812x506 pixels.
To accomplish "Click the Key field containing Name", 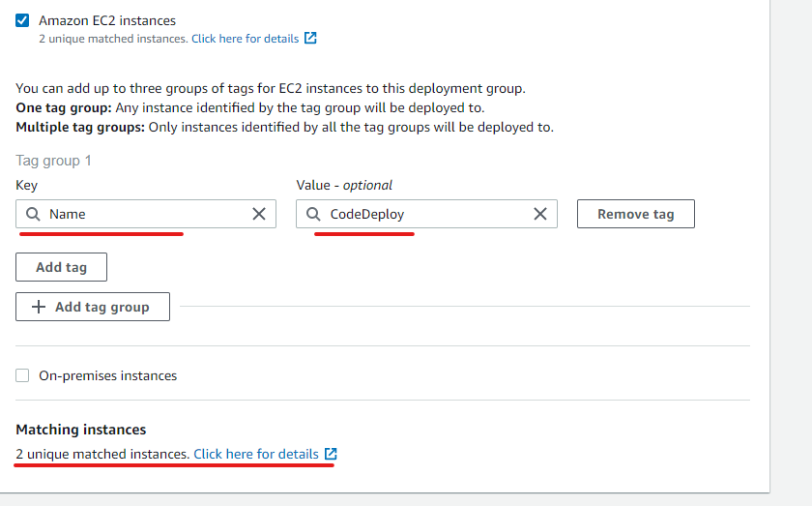I will point(146,214).
